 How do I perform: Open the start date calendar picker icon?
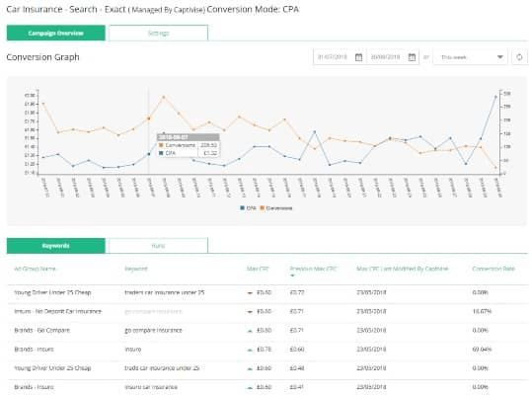[358, 57]
